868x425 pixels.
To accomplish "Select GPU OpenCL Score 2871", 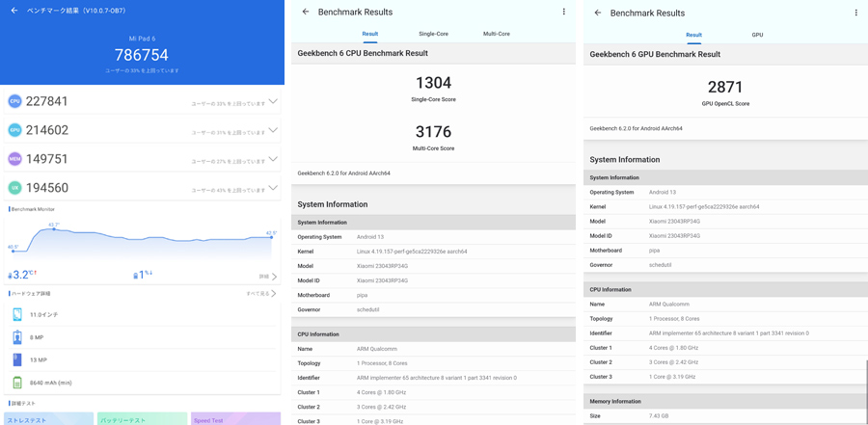I will pyautogui.click(x=725, y=87).
